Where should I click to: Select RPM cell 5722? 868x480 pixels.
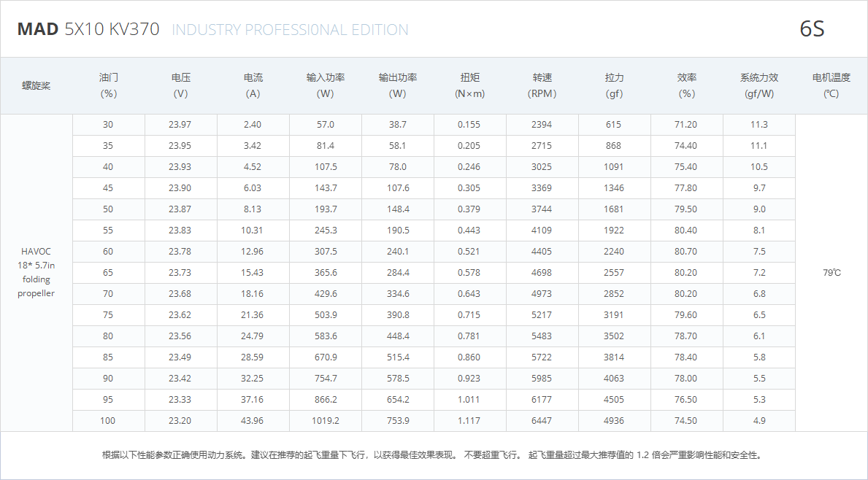click(542, 357)
